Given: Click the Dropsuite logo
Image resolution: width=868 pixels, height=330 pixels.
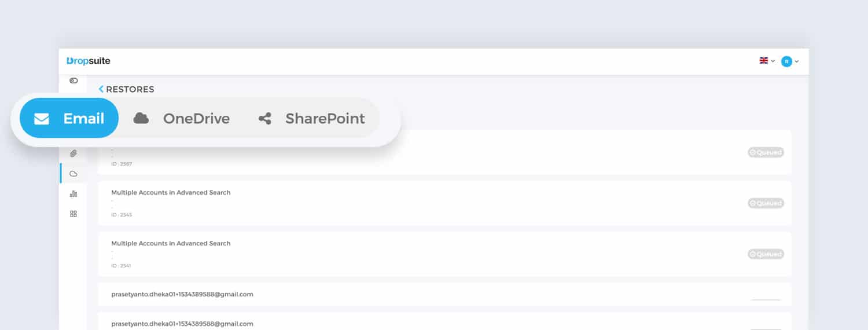Looking at the screenshot, I should (88, 61).
